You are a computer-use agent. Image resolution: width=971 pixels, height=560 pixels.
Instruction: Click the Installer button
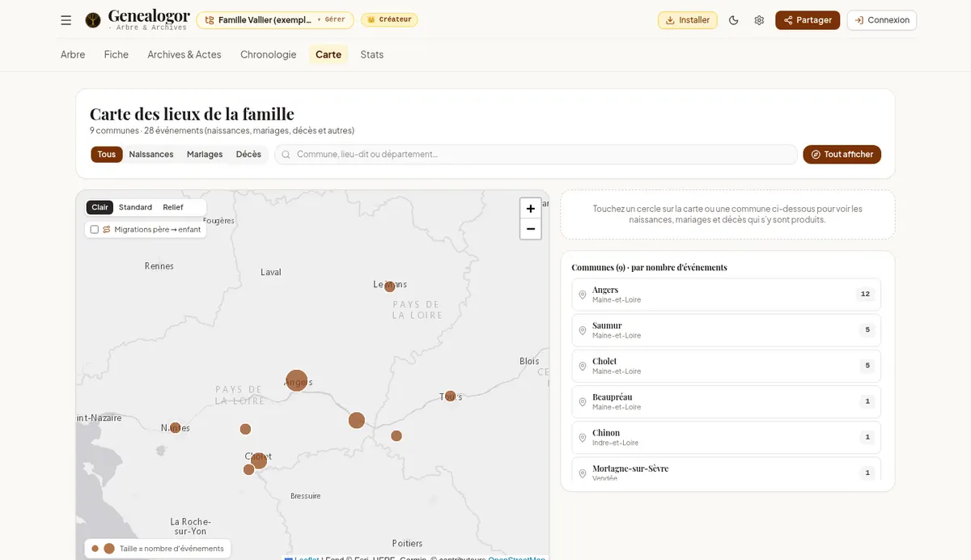[688, 20]
